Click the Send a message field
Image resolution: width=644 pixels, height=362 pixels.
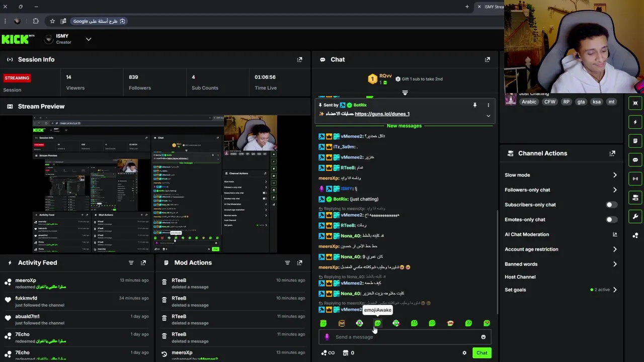tap(405, 337)
